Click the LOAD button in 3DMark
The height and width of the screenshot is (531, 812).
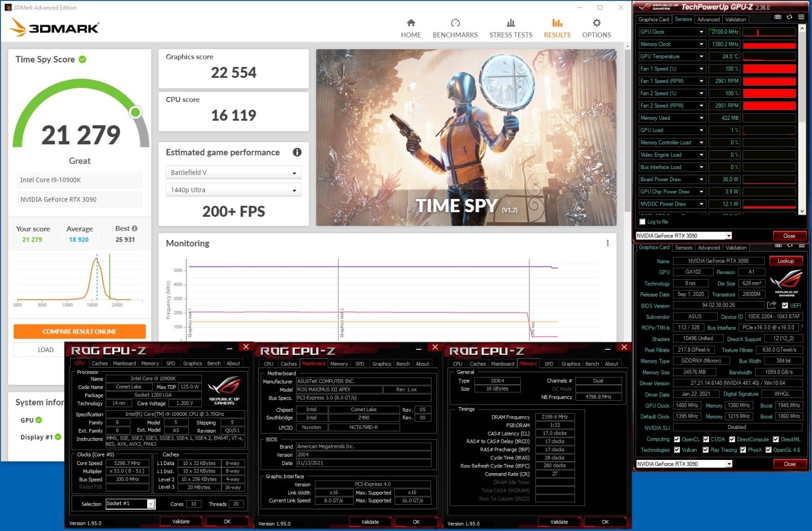(x=46, y=350)
